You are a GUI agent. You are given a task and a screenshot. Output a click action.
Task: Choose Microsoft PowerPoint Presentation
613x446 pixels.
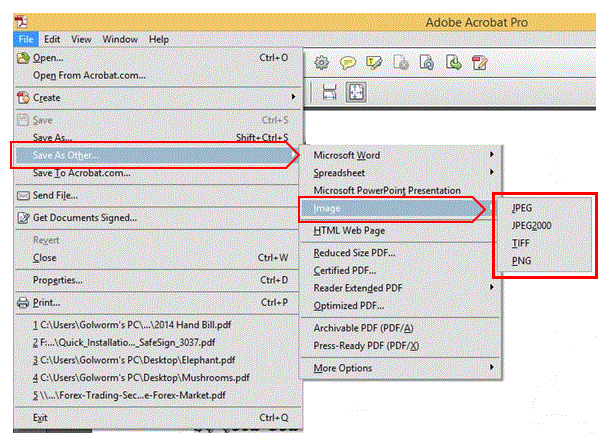click(x=400, y=190)
